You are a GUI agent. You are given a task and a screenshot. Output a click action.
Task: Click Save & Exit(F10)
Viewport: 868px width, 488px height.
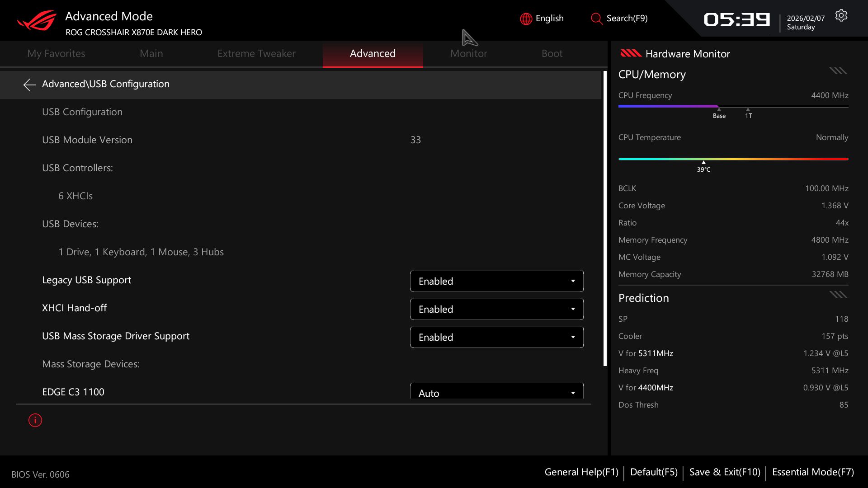pyautogui.click(x=724, y=472)
